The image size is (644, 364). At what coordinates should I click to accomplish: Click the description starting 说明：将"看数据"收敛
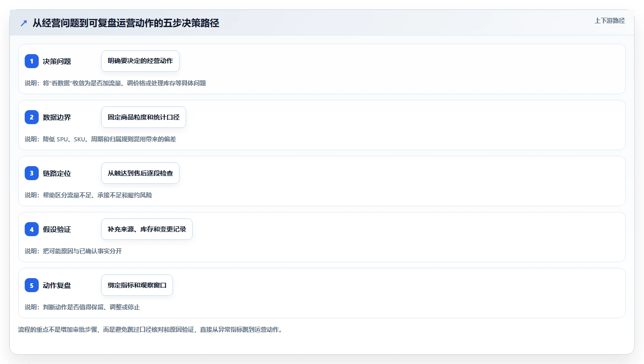[x=115, y=83]
